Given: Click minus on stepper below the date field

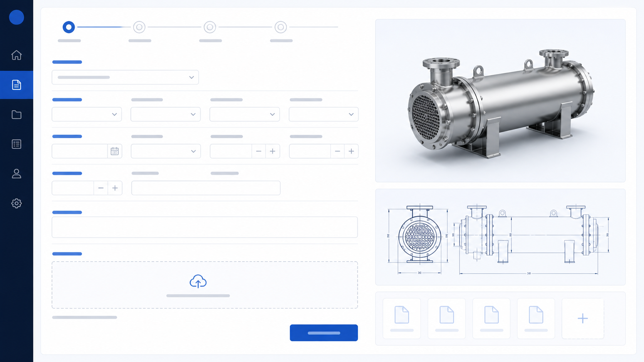Looking at the screenshot, I should click(101, 188).
